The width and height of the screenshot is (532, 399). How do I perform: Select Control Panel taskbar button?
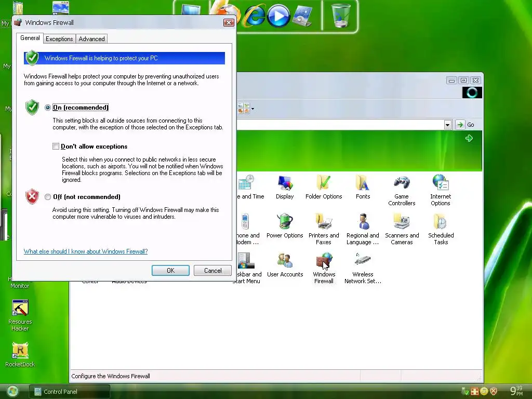[69, 392]
